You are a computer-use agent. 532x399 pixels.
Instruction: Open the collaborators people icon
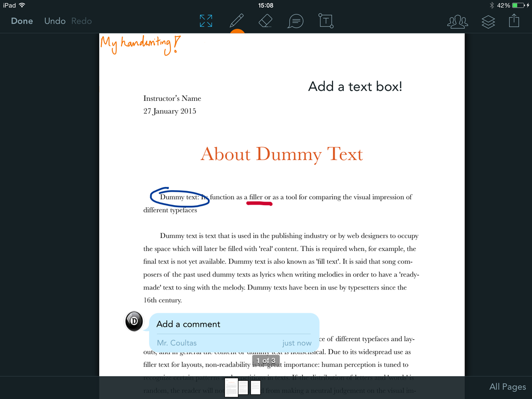click(457, 21)
